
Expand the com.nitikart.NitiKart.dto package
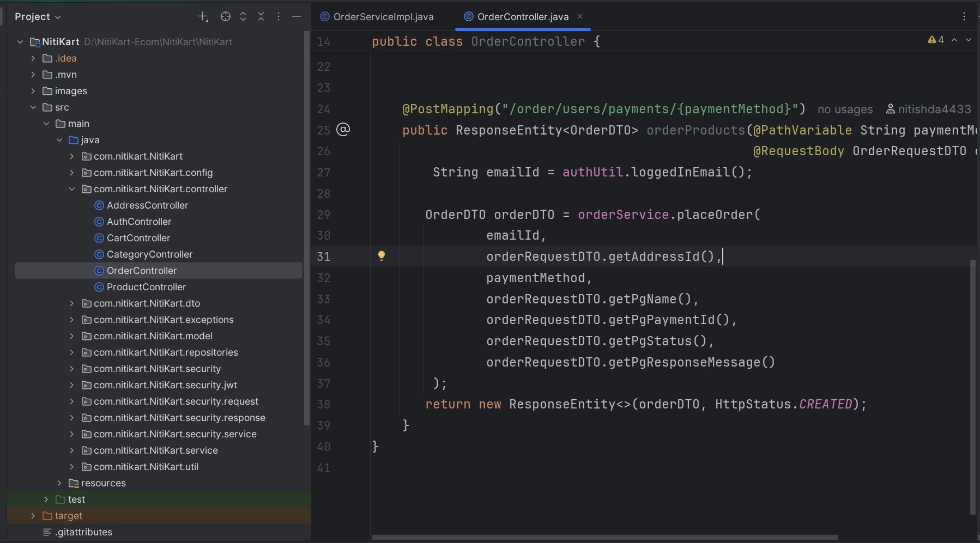(72, 303)
